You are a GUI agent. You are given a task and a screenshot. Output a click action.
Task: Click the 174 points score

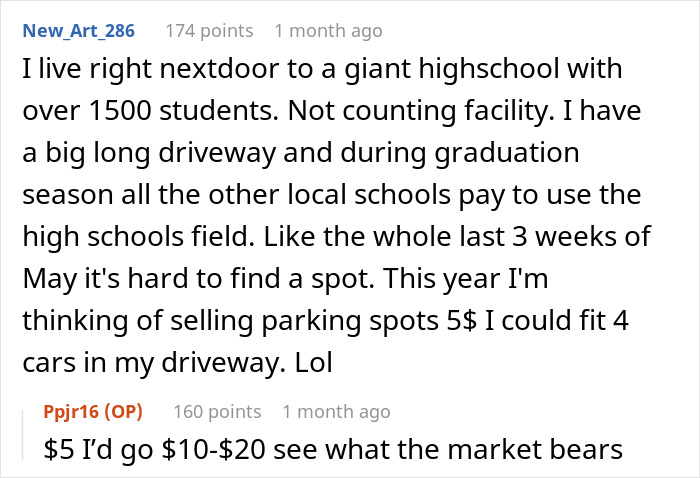(209, 31)
